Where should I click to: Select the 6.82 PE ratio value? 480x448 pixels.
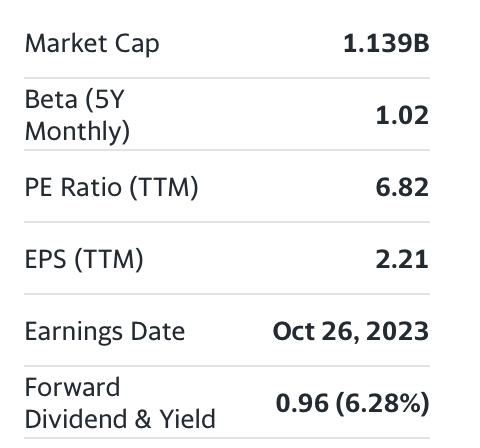[x=402, y=187]
